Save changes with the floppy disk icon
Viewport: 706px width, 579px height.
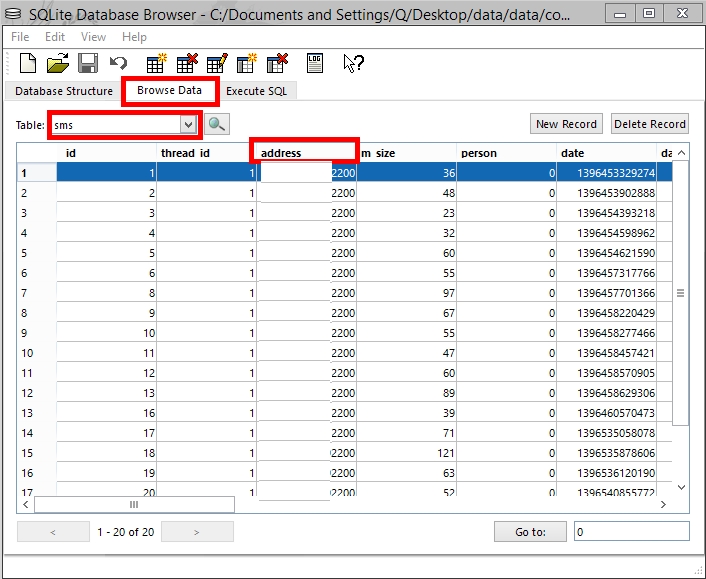click(88, 63)
